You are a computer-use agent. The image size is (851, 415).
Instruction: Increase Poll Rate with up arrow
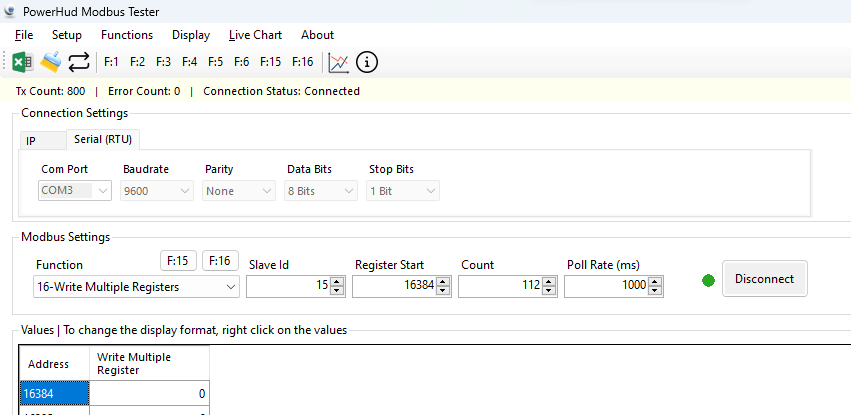pos(655,282)
